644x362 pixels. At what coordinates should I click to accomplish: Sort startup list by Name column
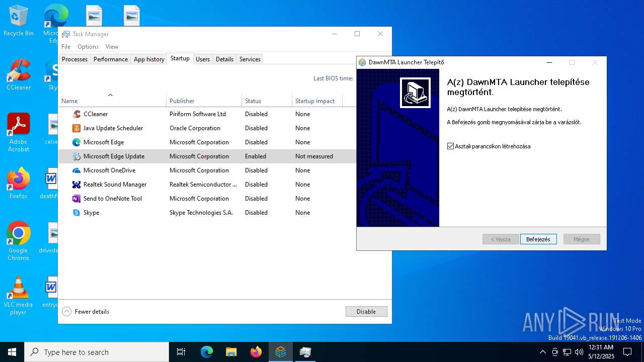click(x=112, y=101)
